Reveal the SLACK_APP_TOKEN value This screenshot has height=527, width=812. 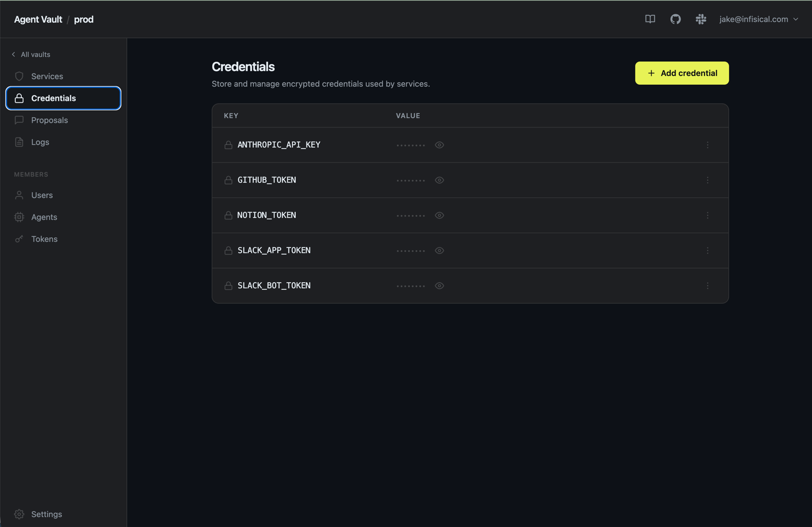[439, 251]
